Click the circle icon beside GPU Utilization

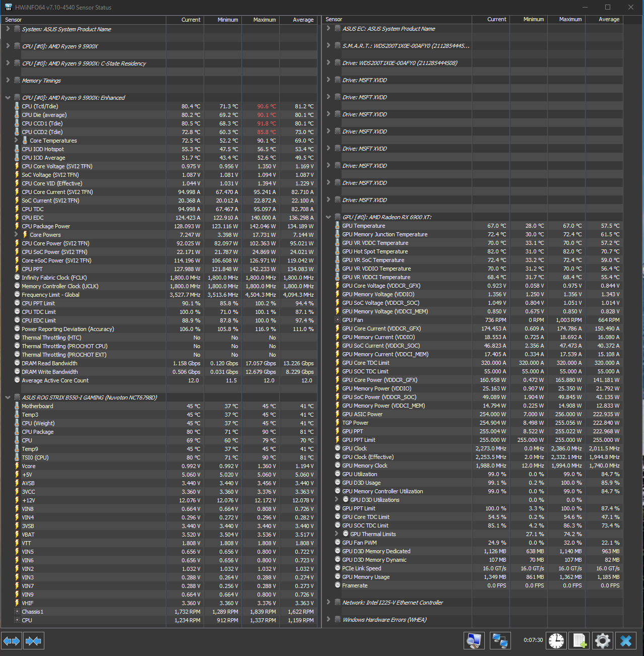click(338, 474)
